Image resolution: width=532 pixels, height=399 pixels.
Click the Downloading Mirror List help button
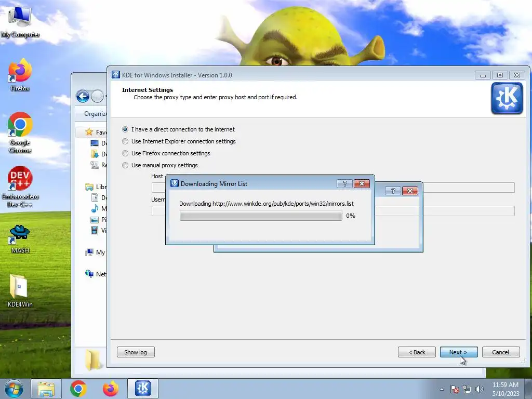pos(345,183)
